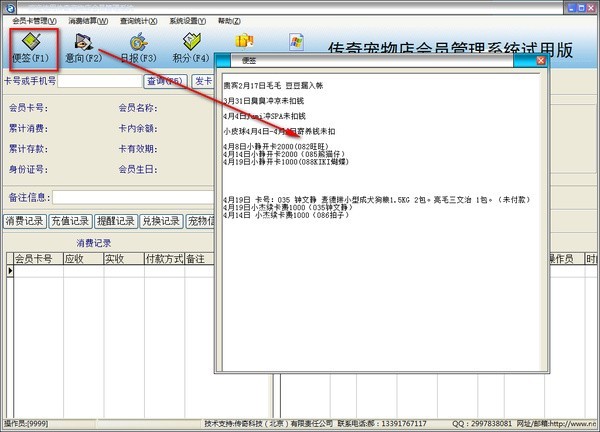Viewport: 600px width, 432px height.
Task: Click the QQ:2997838081 status bar text
Action: tap(482, 424)
